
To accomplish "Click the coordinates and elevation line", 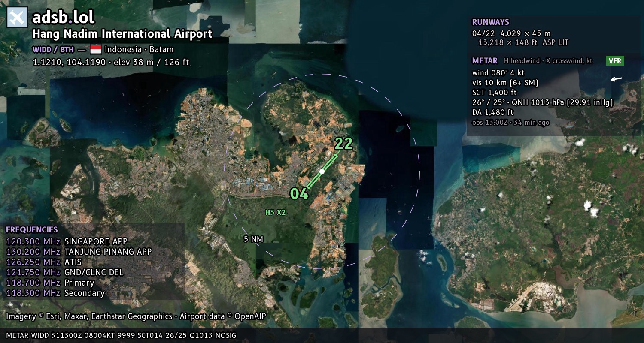I will pos(111,62).
